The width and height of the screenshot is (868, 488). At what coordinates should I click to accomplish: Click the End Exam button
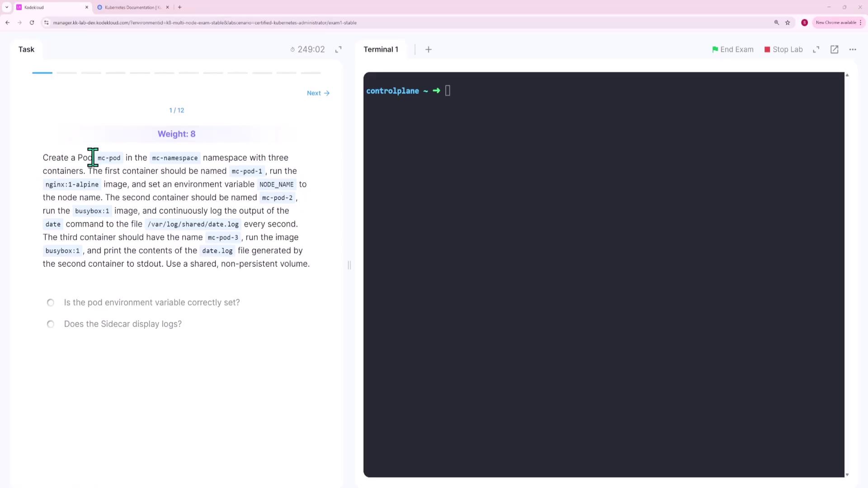(x=732, y=49)
